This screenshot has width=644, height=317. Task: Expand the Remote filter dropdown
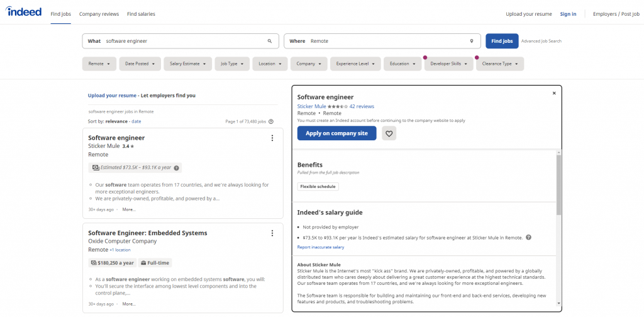pos(99,64)
